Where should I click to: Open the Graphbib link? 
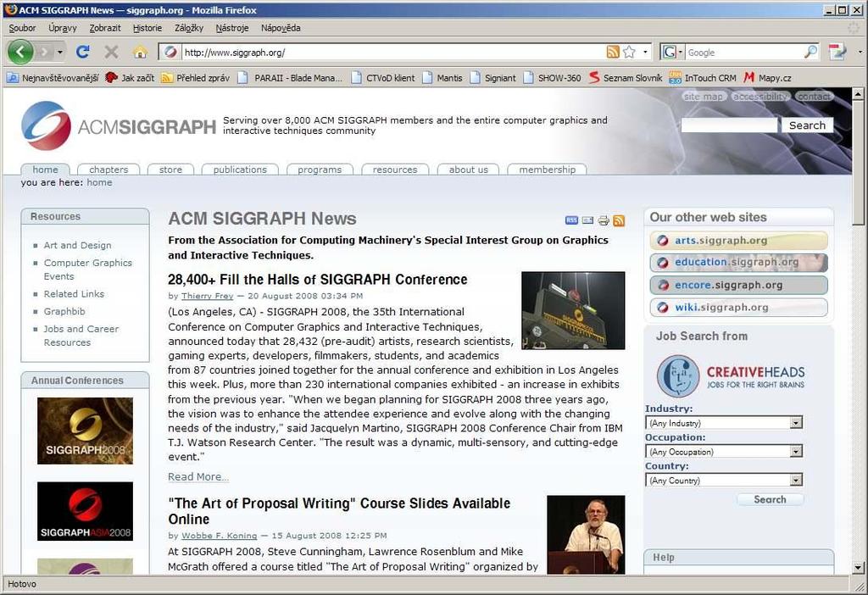[x=64, y=311]
